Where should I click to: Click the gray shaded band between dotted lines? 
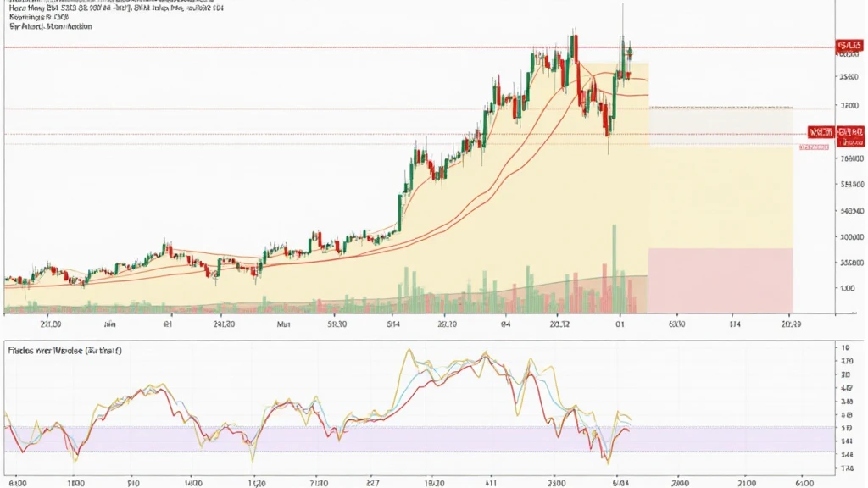click(x=720, y=127)
